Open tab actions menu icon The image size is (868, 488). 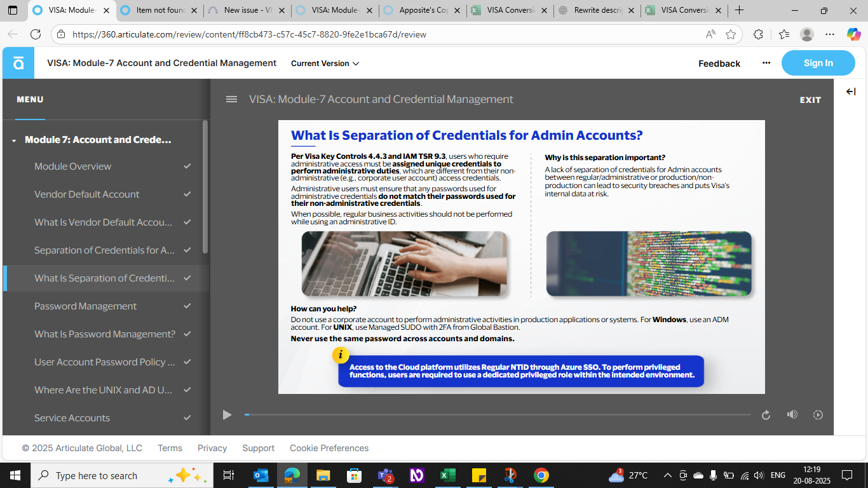13,10
